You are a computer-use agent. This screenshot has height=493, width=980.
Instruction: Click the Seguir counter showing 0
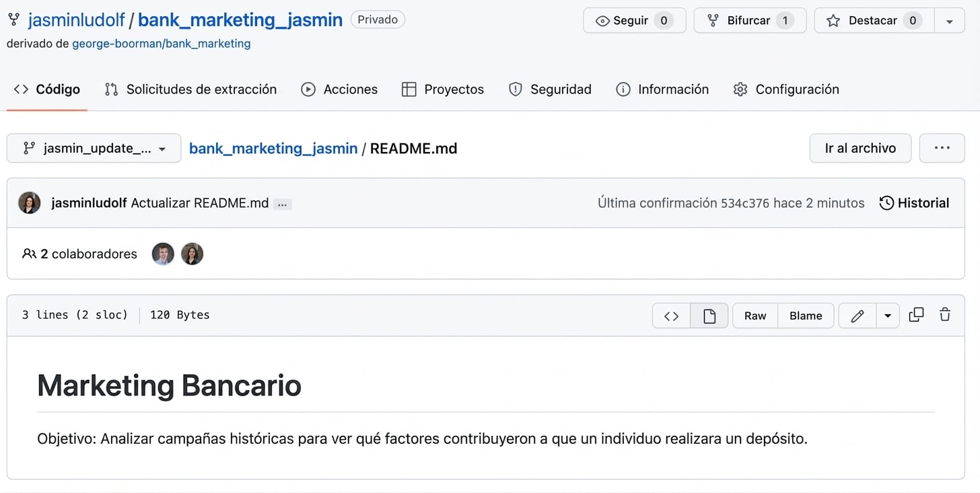tap(664, 20)
